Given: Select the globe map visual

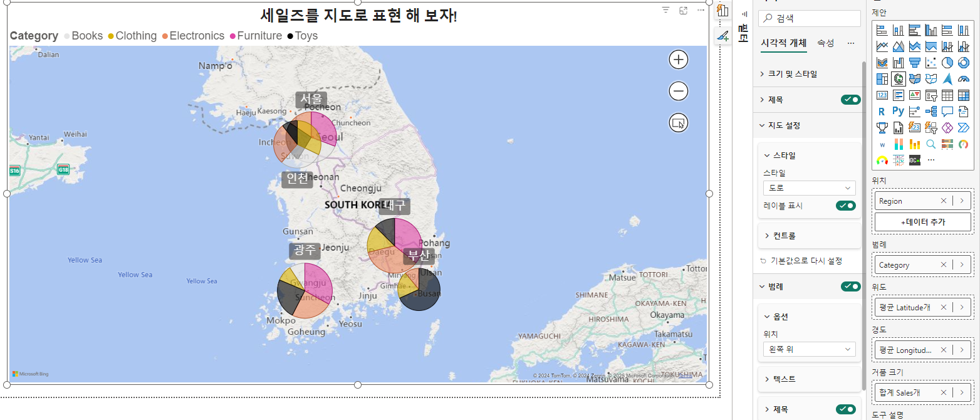Looking at the screenshot, I should coord(898,79).
